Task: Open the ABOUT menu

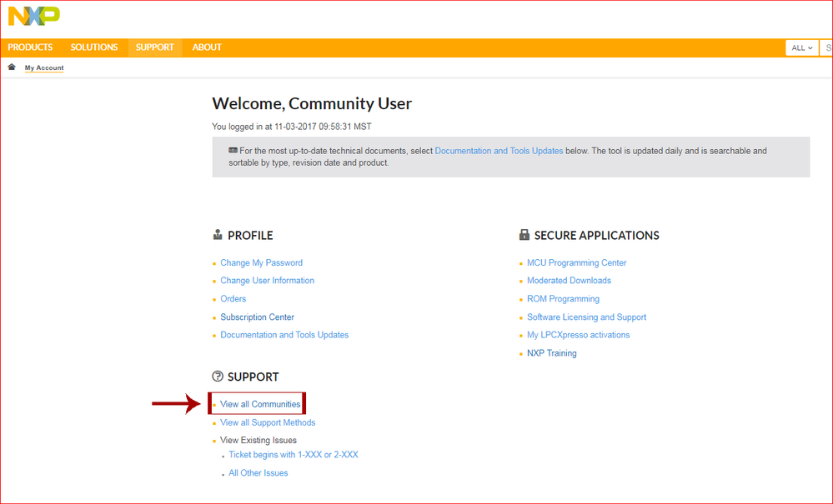Action: pos(207,47)
